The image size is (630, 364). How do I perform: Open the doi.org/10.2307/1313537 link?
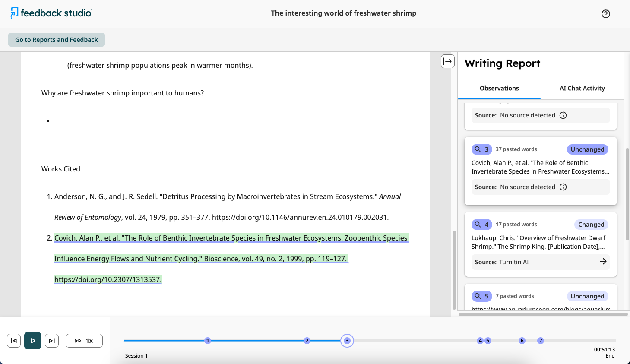coord(108,279)
